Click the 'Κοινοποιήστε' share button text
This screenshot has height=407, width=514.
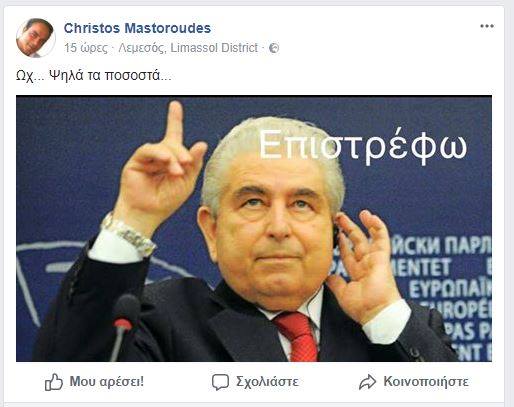pos(426,381)
